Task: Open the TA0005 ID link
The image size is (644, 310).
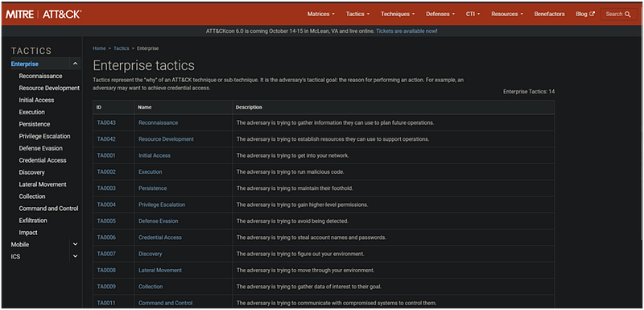Action: click(x=106, y=221)
